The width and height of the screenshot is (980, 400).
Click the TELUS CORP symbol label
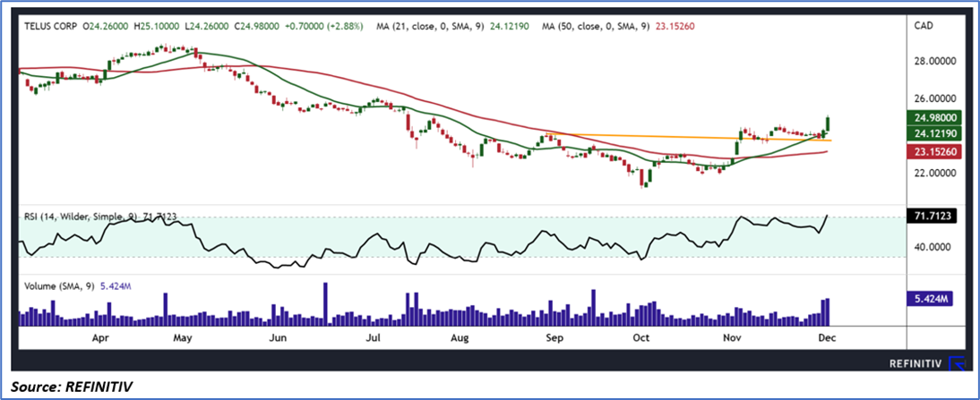click(x=49, y=27)
